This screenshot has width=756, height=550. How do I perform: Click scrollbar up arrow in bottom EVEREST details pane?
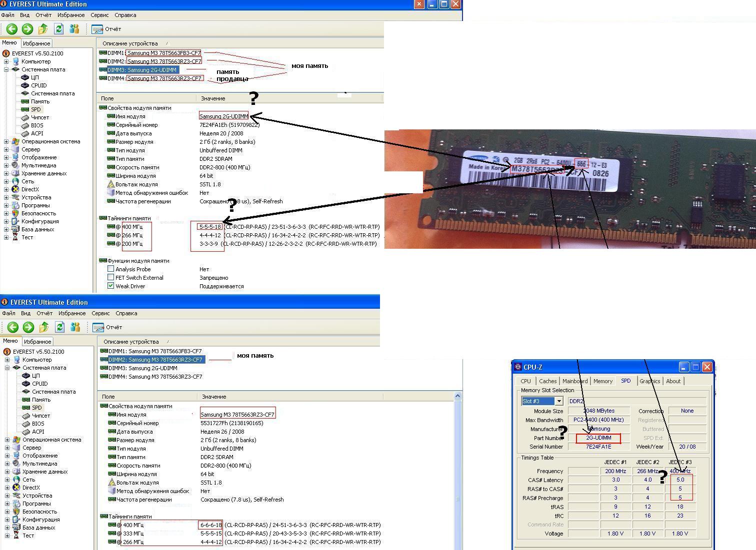pos(457,396)
